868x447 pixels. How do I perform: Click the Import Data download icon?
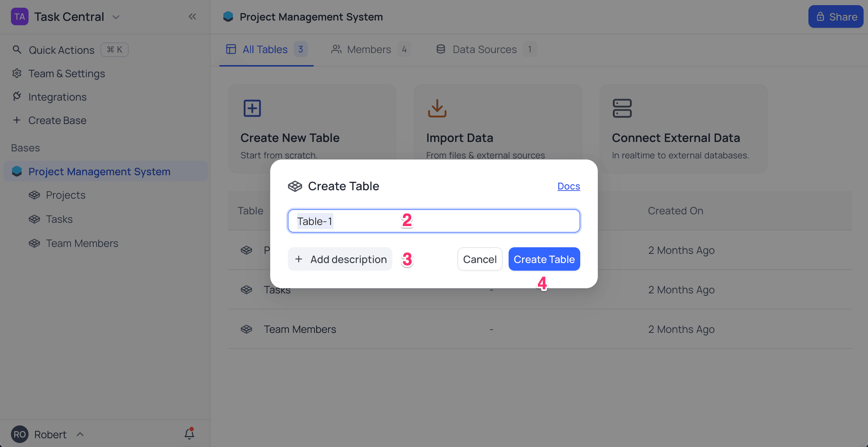coord(437,108)
